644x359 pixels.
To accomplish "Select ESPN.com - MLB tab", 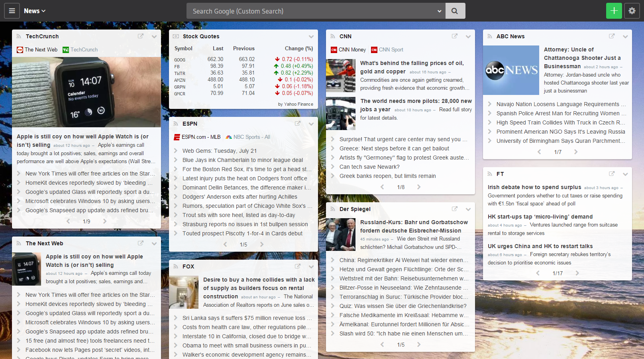I will click(197, 137).
